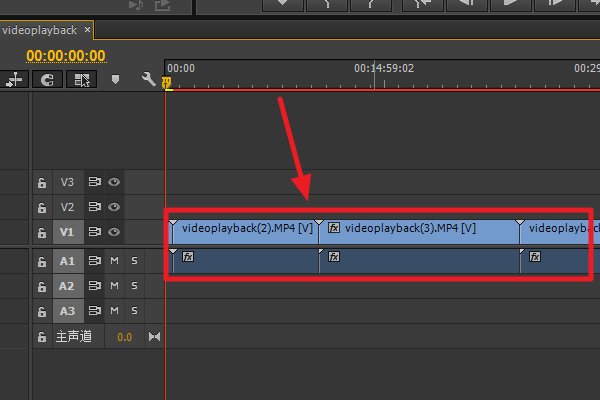
Task: Target track A1 header label
Action: (x=67, y=261)
